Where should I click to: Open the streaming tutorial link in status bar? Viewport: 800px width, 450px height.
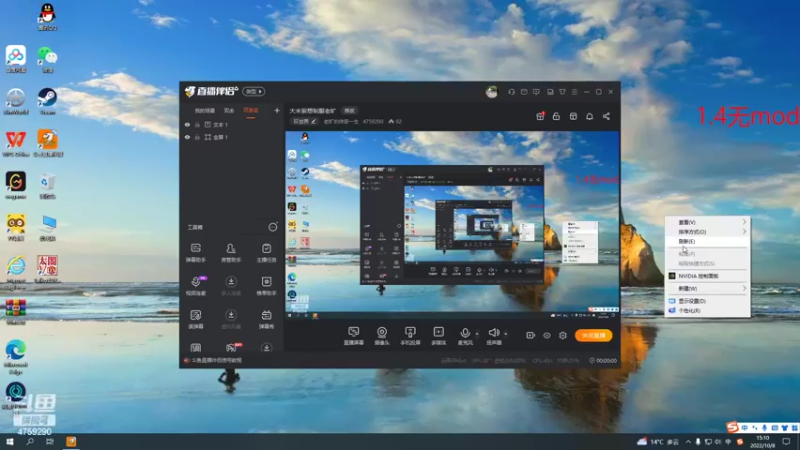click(214, 361)
